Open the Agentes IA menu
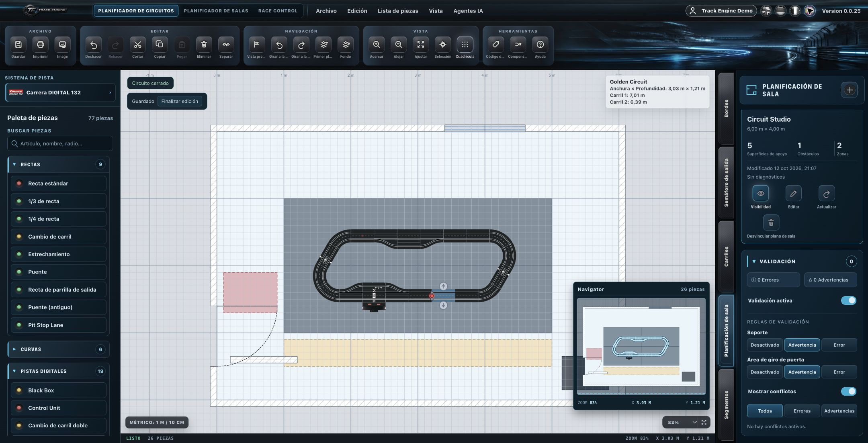The height and width of the screenshot is (443, 868). click(x=468, y=11)
